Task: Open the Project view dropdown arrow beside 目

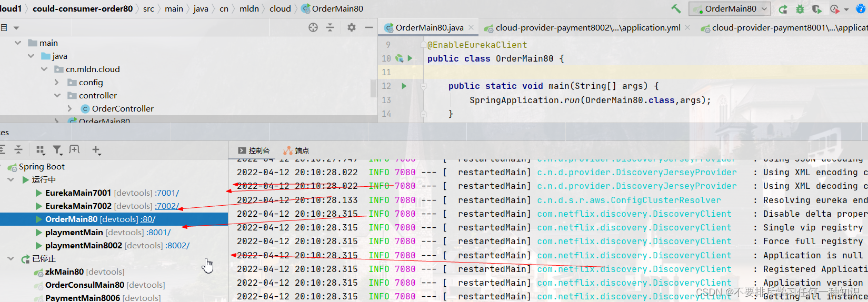Action: 16,28
